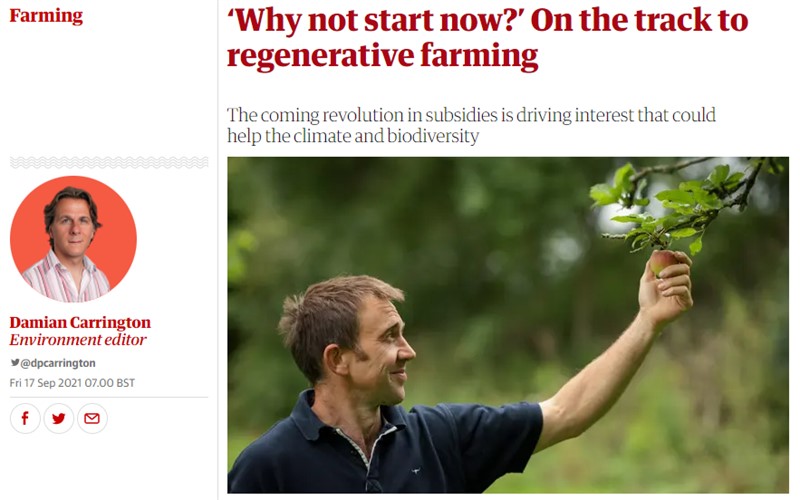
Task: Click the leafy branch in the photo
Action: (684, 204)
